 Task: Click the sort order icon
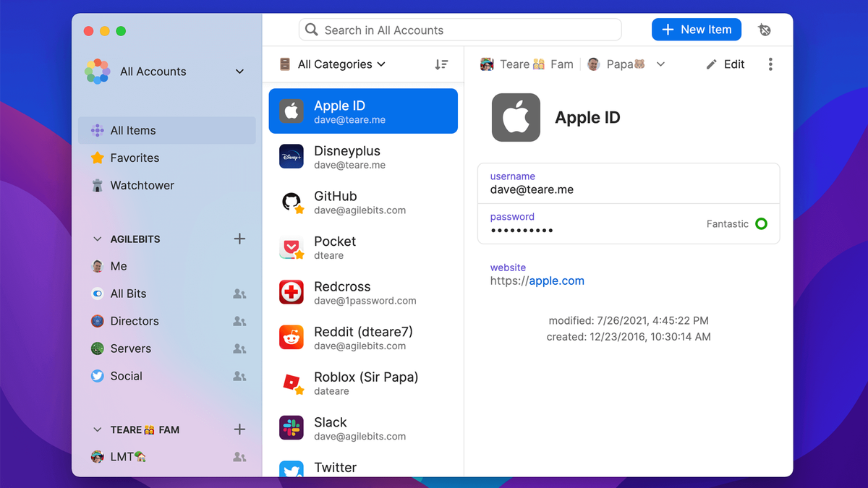pos(441,64)
